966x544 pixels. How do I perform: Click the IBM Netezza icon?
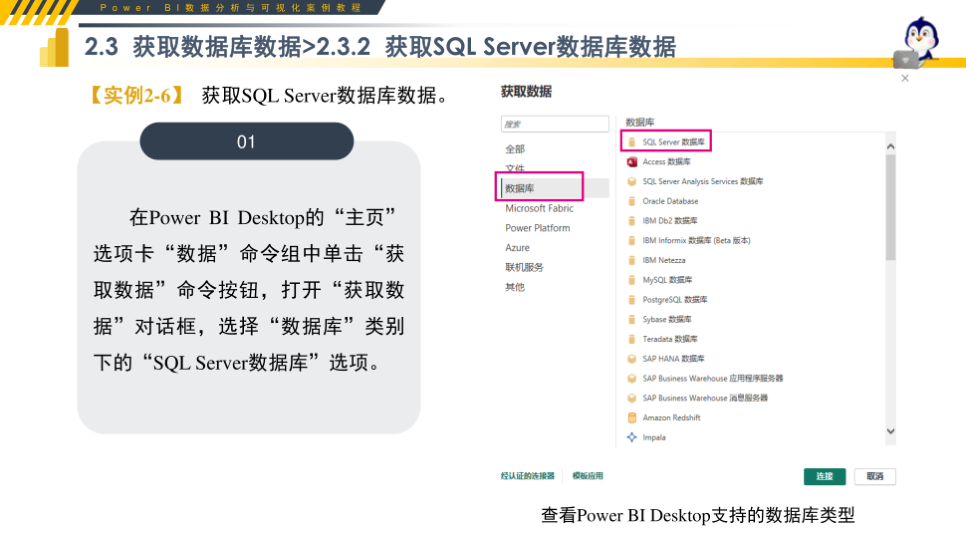click(631, 260)
